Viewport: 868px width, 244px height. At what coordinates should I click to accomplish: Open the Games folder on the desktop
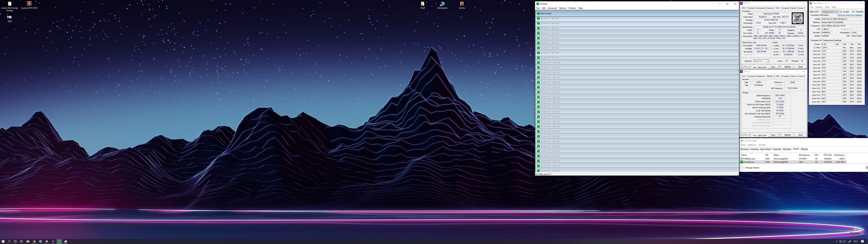point(462,4)
